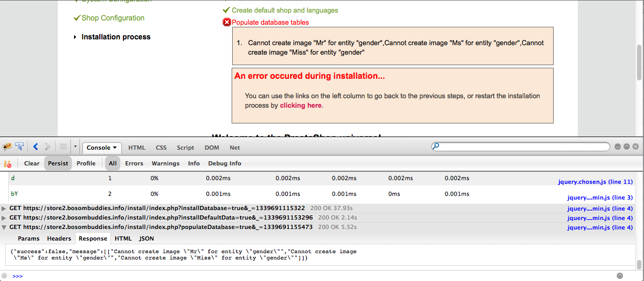Click the magnifier icon in search box
This screenshot has width=644, height=281.
pos(435,147)
